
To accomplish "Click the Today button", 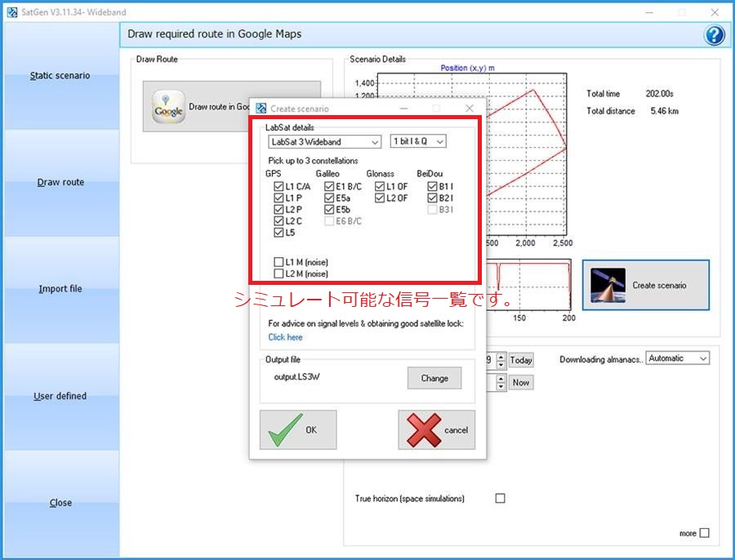I will click(x=521, y=360).
